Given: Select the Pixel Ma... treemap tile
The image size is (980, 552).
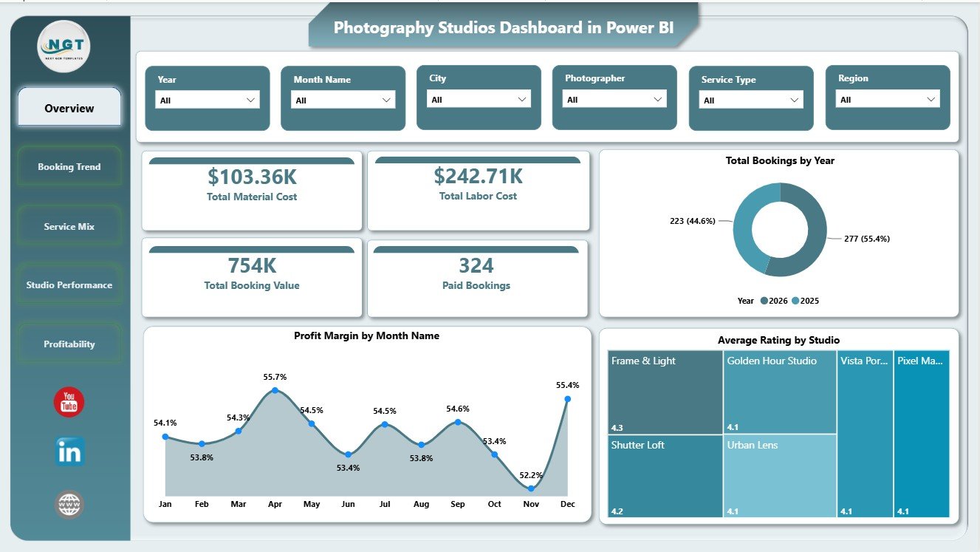Looking at the screenshot, I should (x=921, y=434).
